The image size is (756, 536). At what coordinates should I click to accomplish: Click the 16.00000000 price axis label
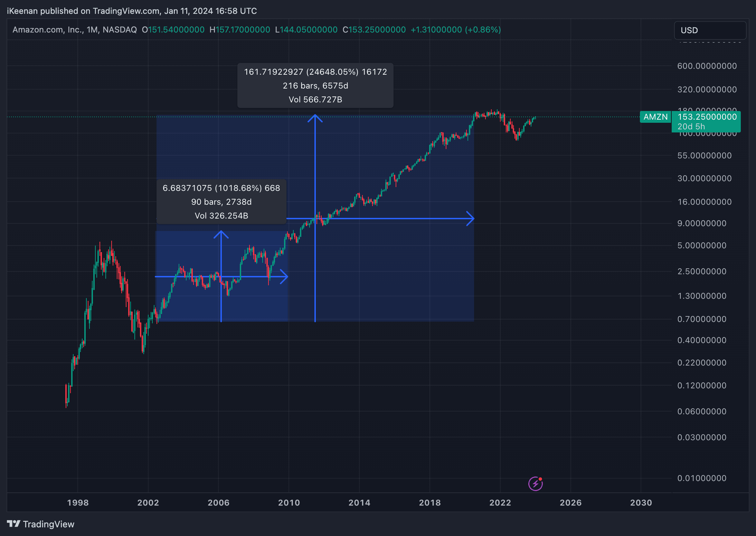[705, 202]
